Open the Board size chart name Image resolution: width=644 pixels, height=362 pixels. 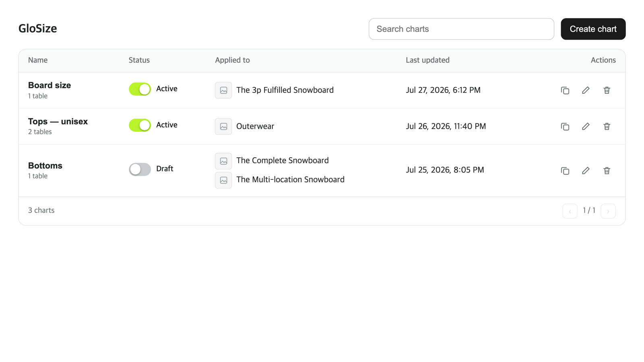tap(50, 85)
